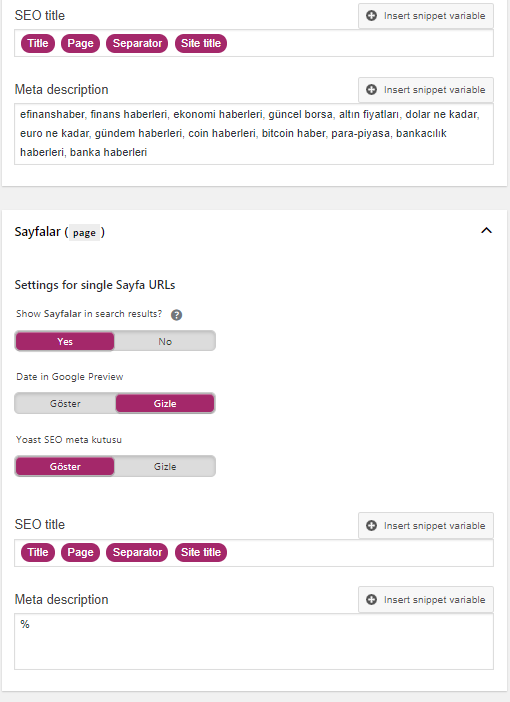Click plus icon of top SEO title snippet button
Image resolution: width=510 pixels, height=702 pixels.
click(371, 16)
